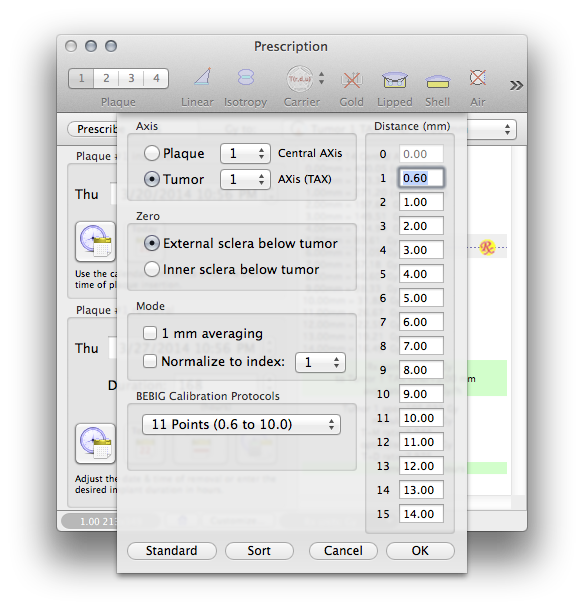
Task: Toggle the Isotropy toolbar icon
Action: 246,77
